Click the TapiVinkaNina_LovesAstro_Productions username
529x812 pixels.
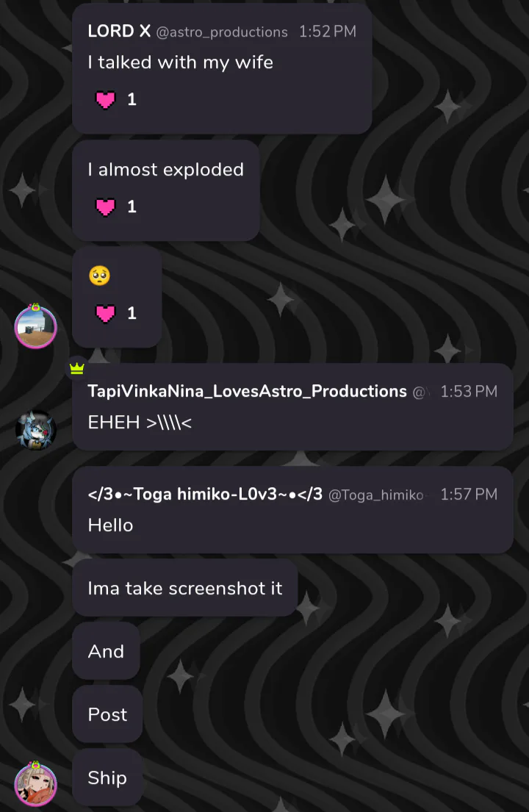[247, 391]
